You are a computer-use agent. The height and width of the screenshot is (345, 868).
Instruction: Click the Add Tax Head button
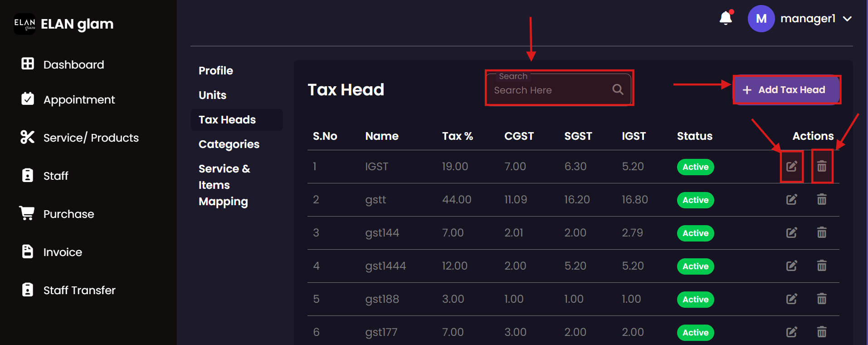(x=786, y=90)
